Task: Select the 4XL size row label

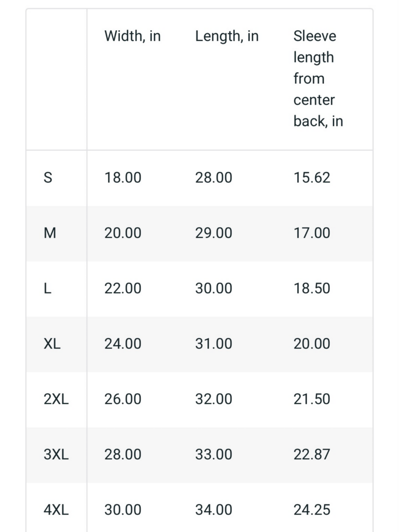Action: pos(56,510)
